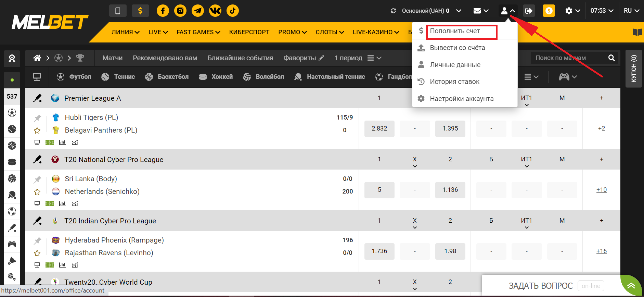Click the green scroll-to-top arrow

click(631, 286)
